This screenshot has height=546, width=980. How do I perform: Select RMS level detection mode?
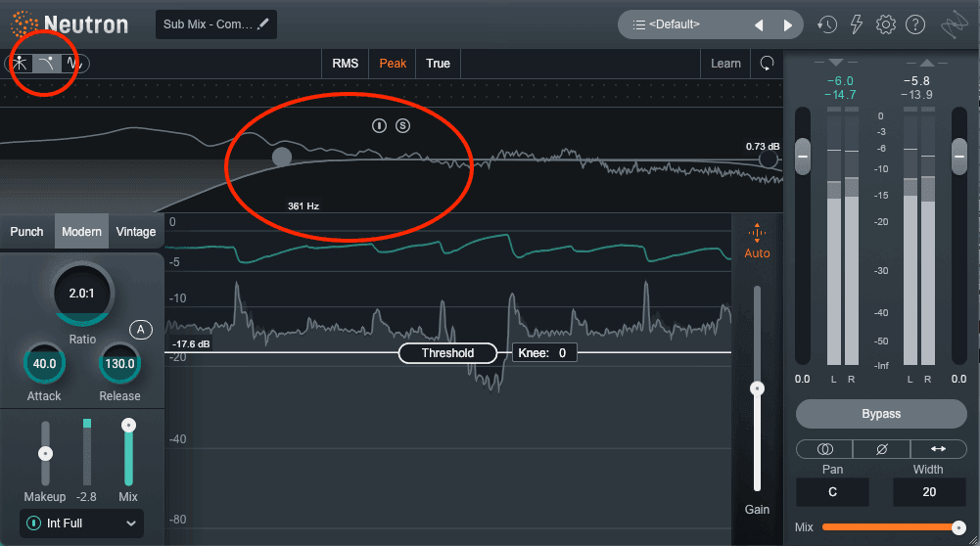[x=345, y=63]
